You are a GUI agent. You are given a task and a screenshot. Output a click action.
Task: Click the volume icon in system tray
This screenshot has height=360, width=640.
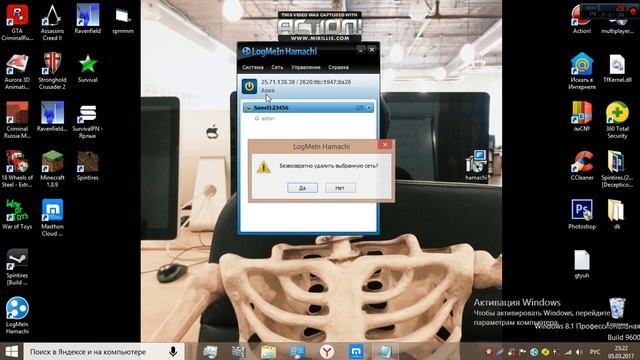[x=579, y=352]
